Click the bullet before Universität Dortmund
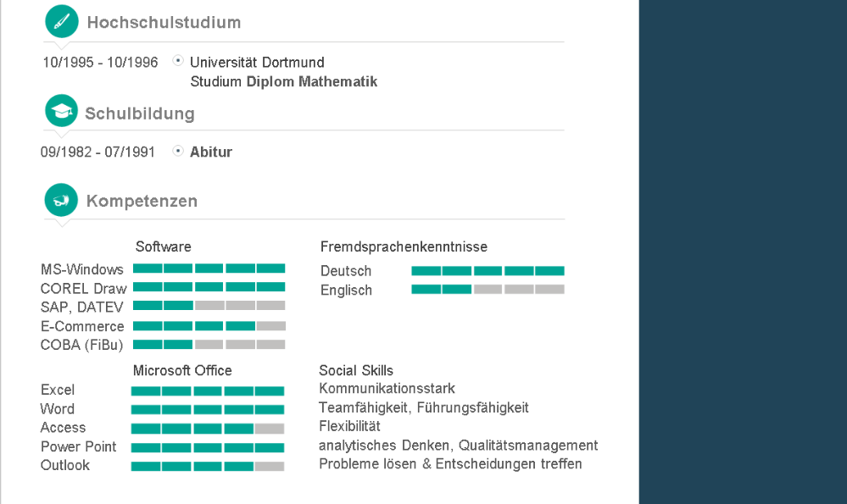 [x=178, y=61]
